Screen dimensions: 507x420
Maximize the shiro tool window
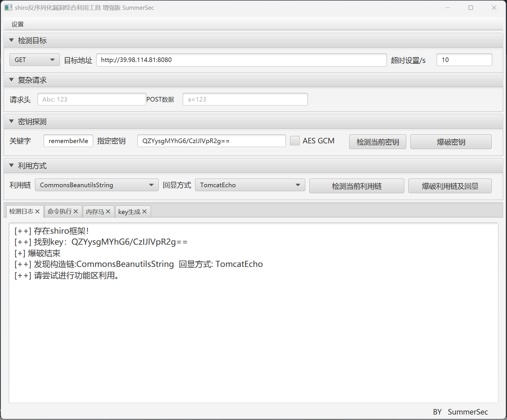(471, 7)
